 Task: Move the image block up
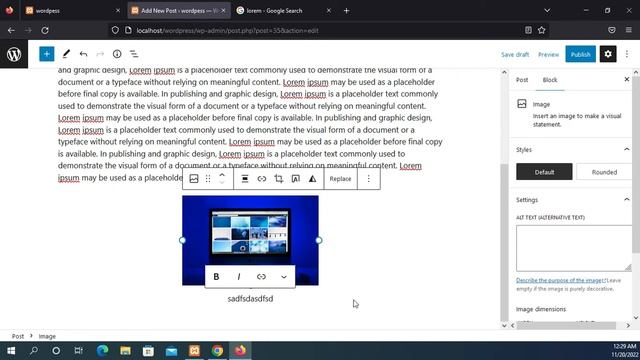(x=222, y=175)
